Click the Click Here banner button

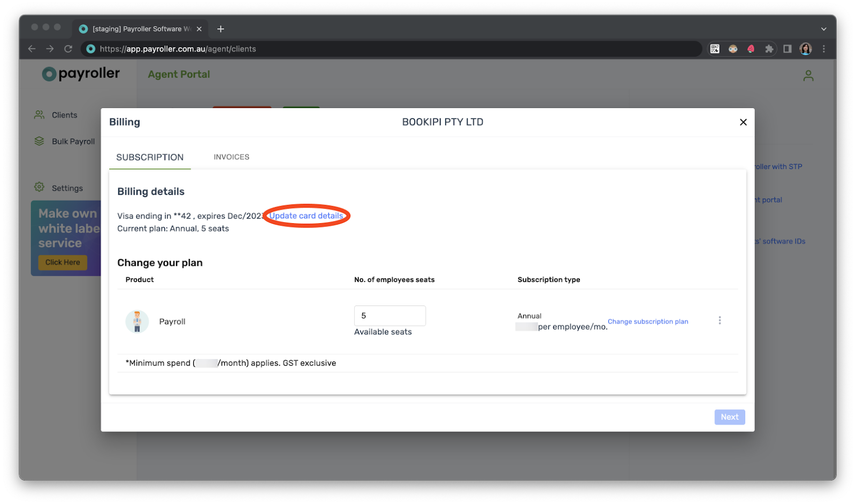63,262
